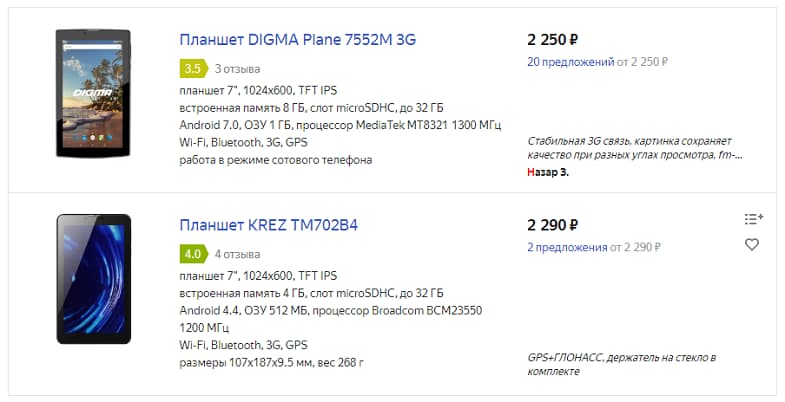Show 20 предложений offers for DIGMA

click(570, 62)
